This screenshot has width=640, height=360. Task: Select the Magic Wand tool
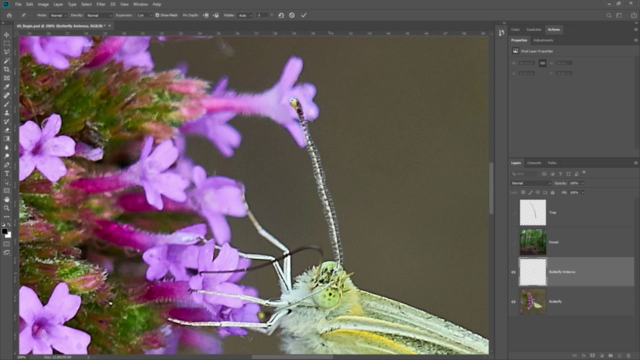(x=7, y=61)
